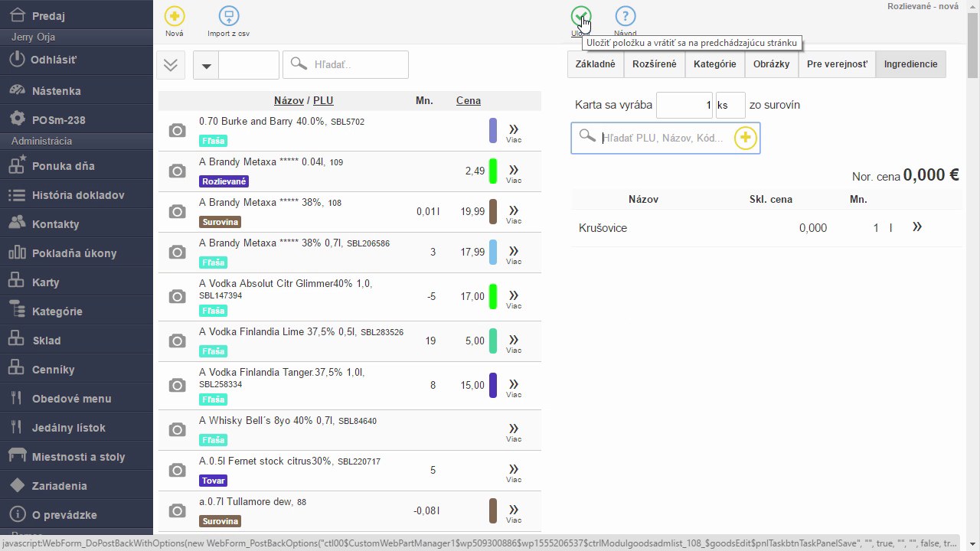The width and height of the screenshot is (980, 551).
Task: Focus the Hľadať search field
Action: 345,65
